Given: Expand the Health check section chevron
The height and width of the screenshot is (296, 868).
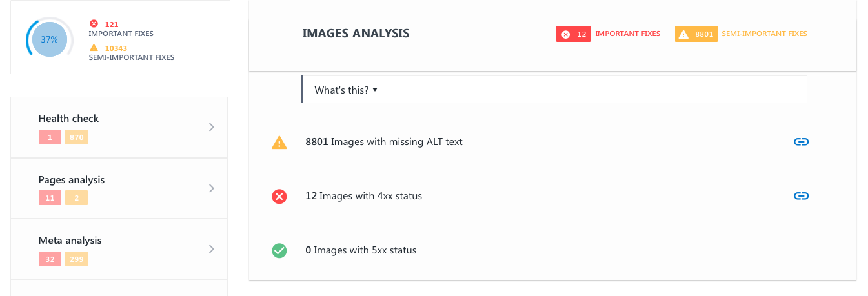Looking at the screenshot, I should click(211, 127).
